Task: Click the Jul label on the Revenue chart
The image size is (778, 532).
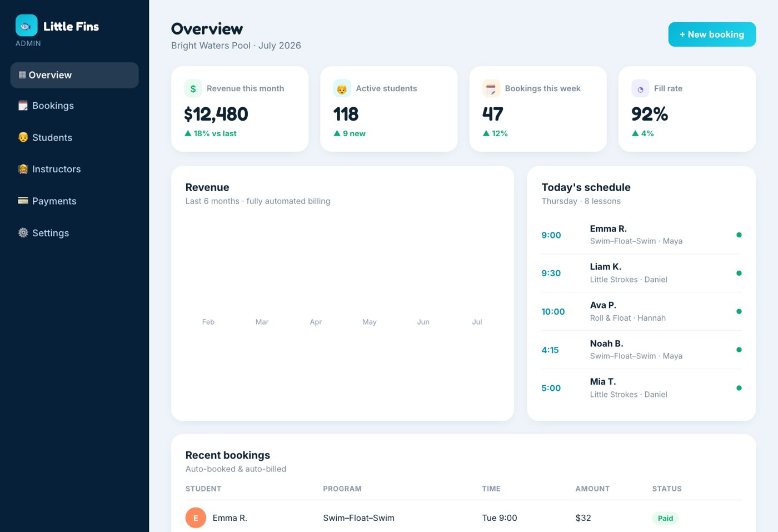Action: coord(477,322)
